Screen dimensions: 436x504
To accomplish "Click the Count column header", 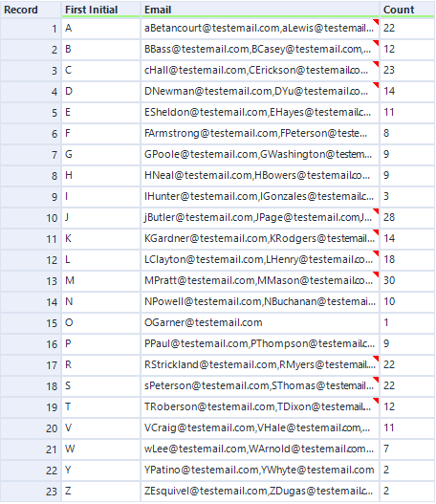I will (407, 10).
